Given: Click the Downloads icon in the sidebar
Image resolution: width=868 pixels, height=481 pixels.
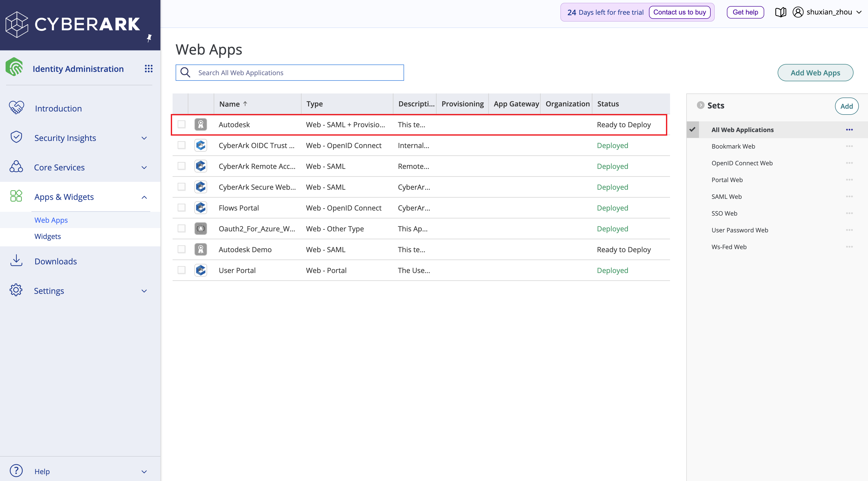Looking at the screenshot, I should (x=16, y=260).
